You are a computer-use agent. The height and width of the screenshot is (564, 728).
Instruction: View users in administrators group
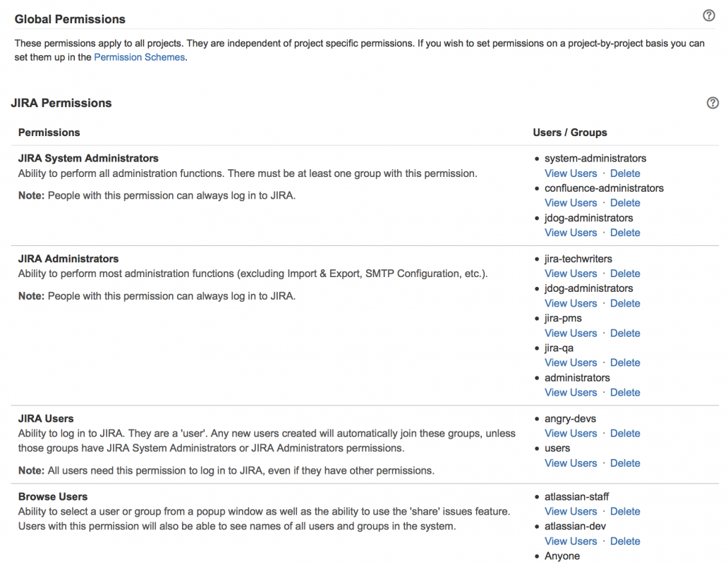[x=571, y=393]
